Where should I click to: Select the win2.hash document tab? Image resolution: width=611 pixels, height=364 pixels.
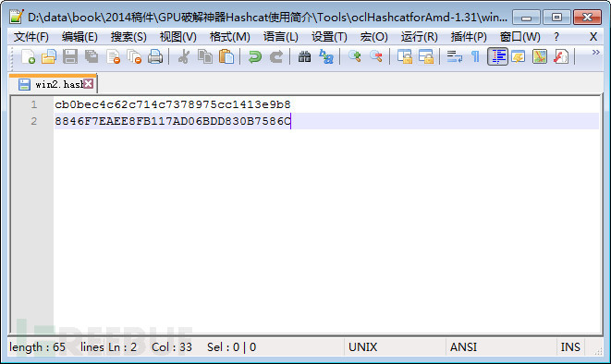[x=54, y=84]
